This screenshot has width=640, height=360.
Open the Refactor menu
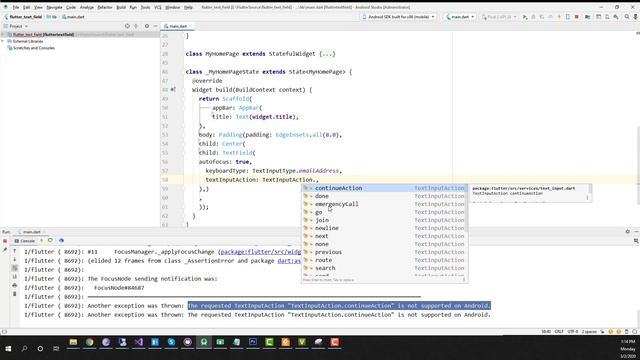[104, 7]
